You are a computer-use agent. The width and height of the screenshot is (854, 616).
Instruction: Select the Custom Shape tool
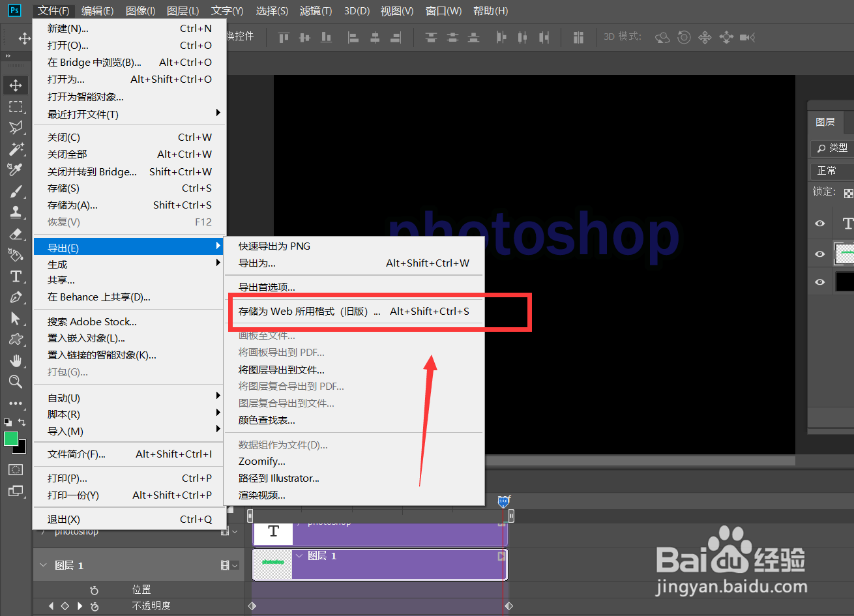[x=16, y=340]
